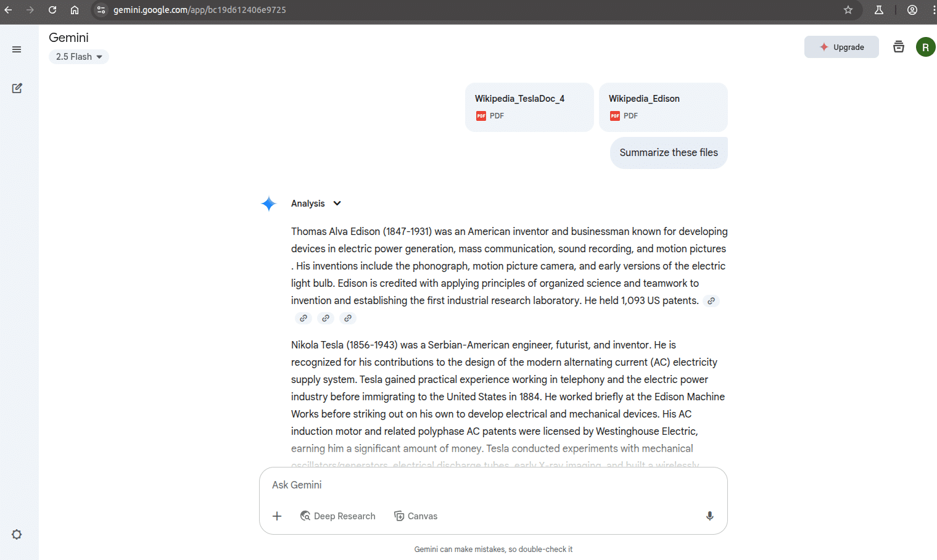Reload the Gemini page
Screen dimensions: 937x560
coord(52,10)
